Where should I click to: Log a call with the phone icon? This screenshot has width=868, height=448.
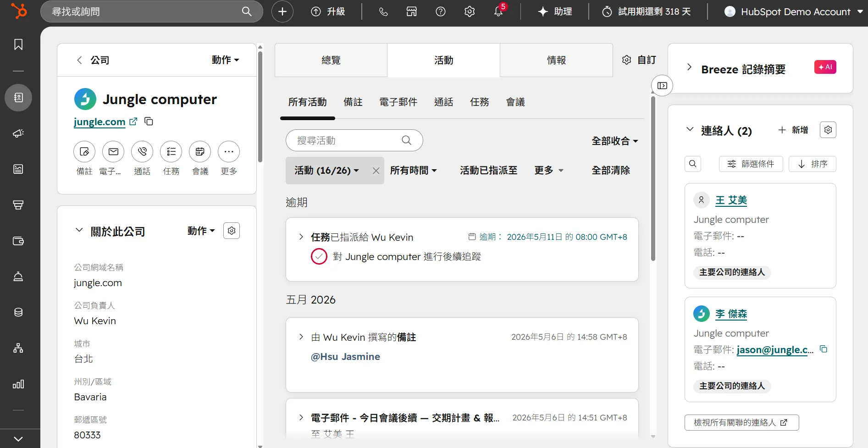142,152
